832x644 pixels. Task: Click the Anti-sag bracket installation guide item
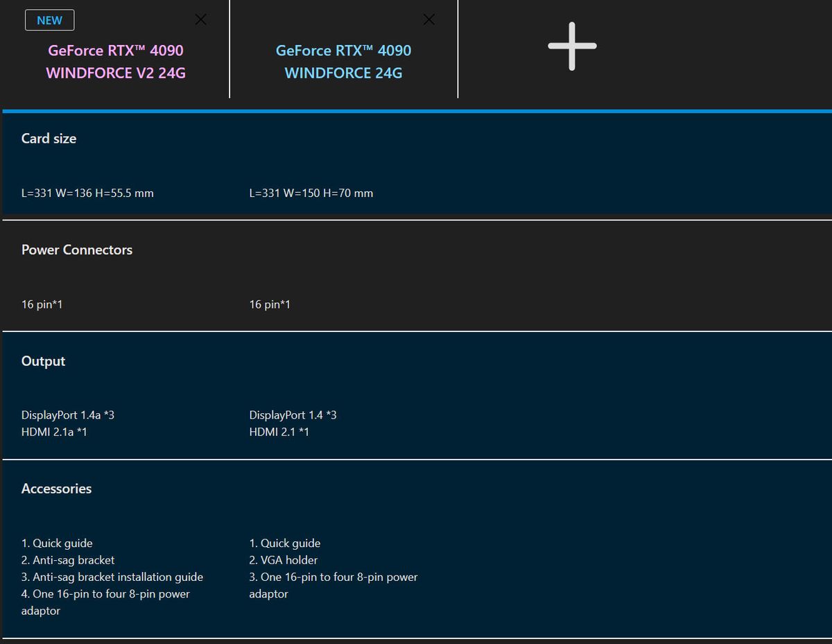coord(112,577)
